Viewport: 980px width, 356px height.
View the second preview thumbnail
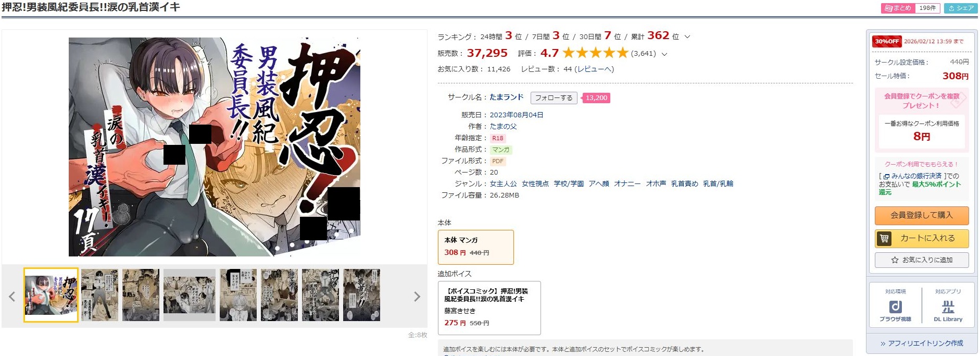pyautogui.click(x=99, y=294)
